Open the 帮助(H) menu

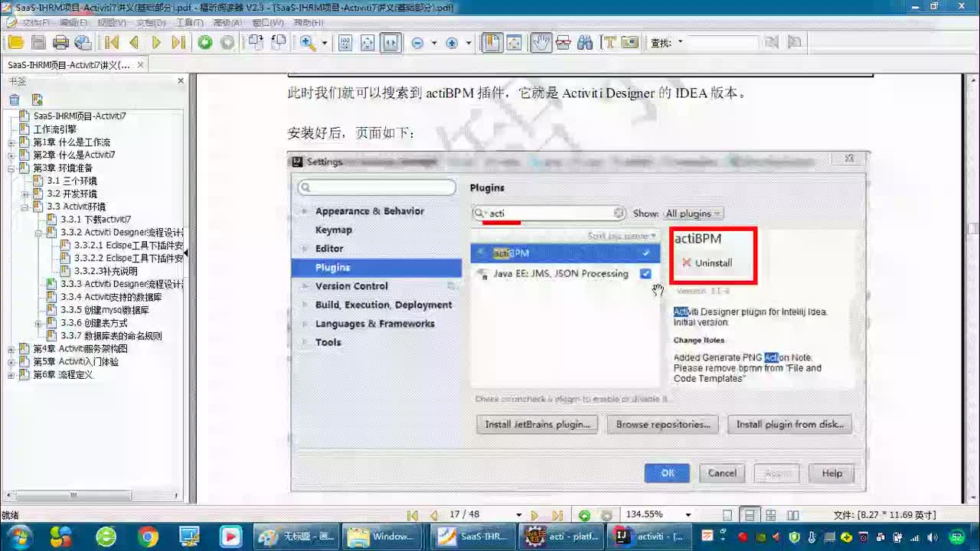(x=308, y=23)
